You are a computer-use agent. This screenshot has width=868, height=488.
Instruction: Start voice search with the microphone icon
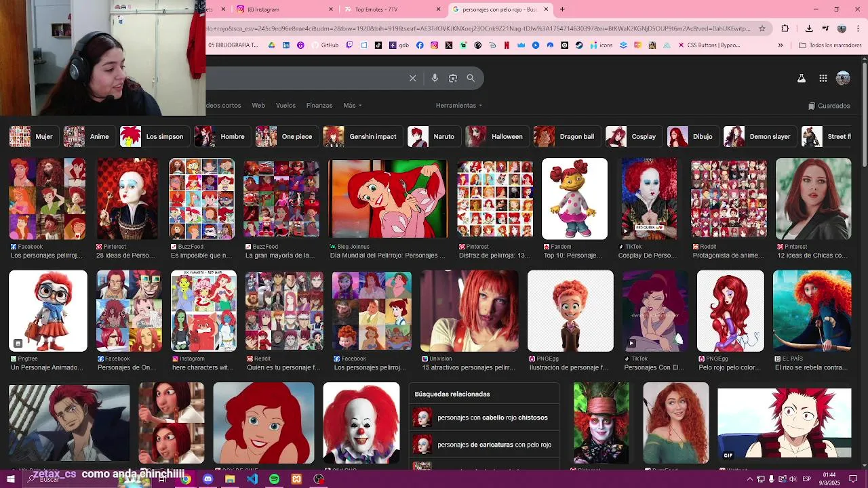click(x=435, y=78)
